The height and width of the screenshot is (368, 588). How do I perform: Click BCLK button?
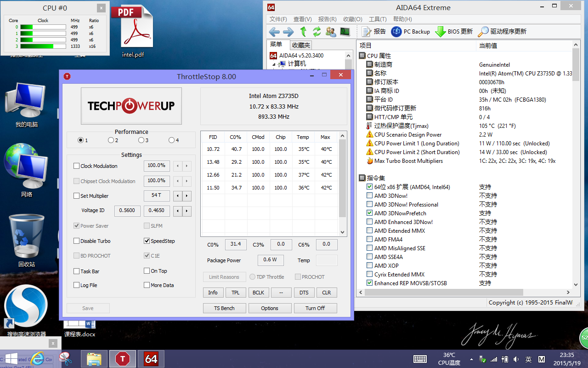tap(259, 293)
